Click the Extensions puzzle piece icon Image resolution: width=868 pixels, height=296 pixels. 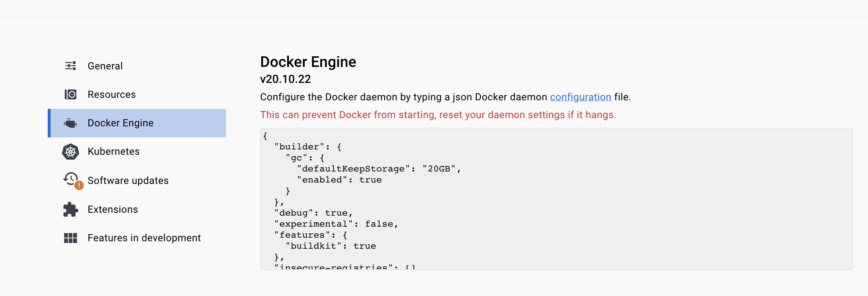[x=71, y=209]
